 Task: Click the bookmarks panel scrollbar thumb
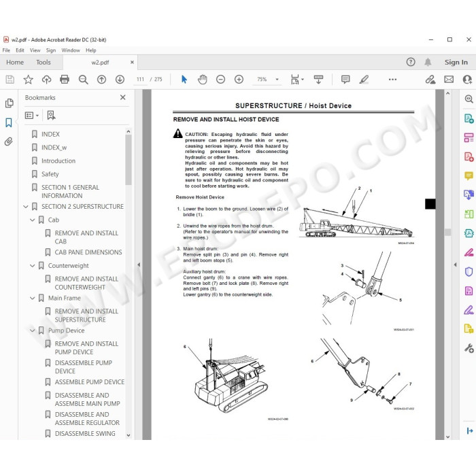(129, 160)
